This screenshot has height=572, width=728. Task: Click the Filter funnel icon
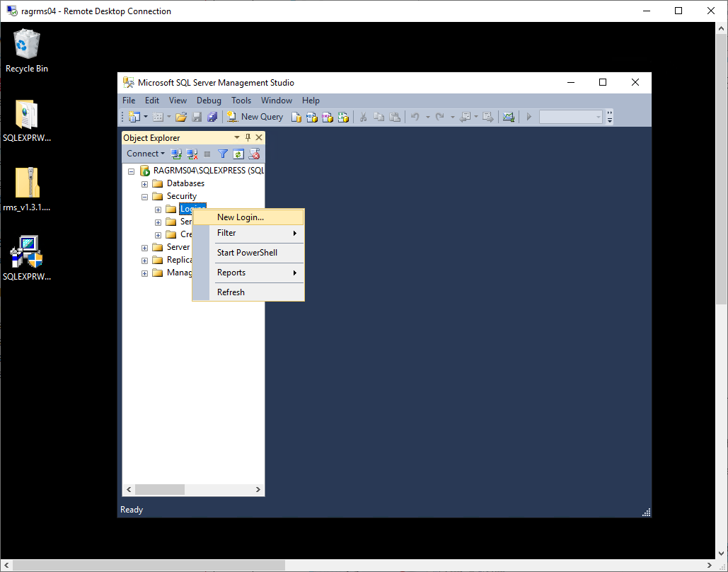[223, 154]
